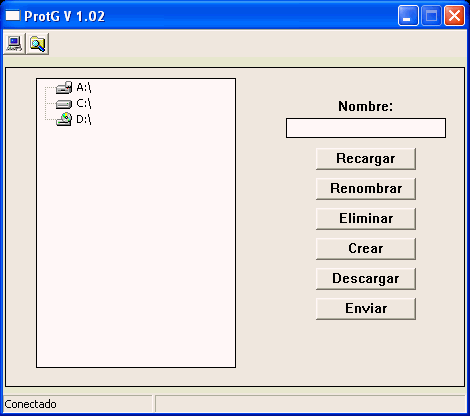The width and height of the screenshot is (470, 416).
Task: Click the Renombrar button
Action: pos(366,189)
